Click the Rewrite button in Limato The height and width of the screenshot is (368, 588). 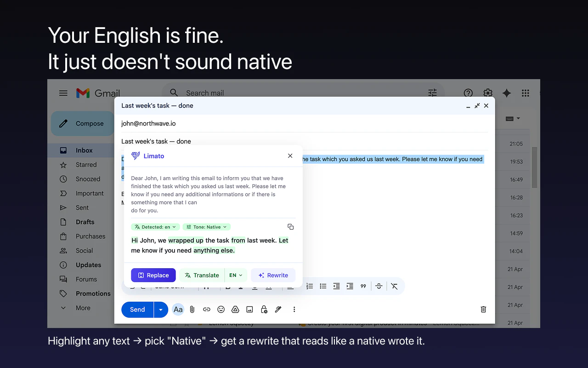click(273, 275)
